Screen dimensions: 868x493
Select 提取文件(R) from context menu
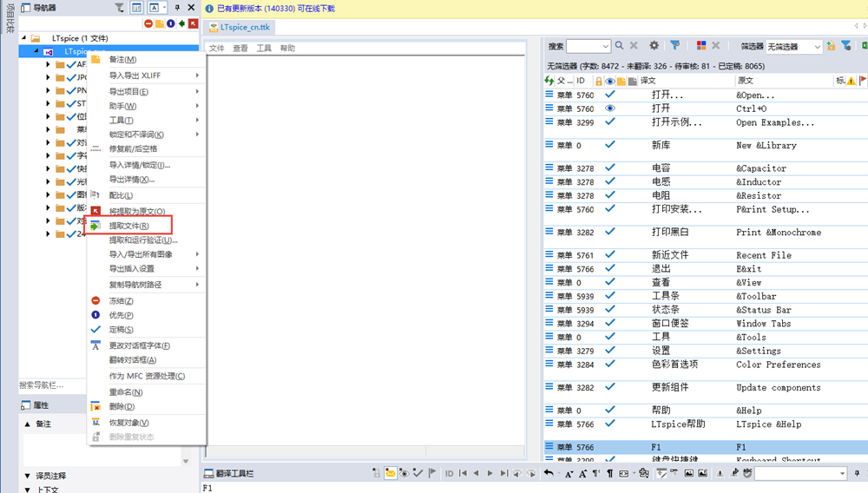tap(147, 226)
